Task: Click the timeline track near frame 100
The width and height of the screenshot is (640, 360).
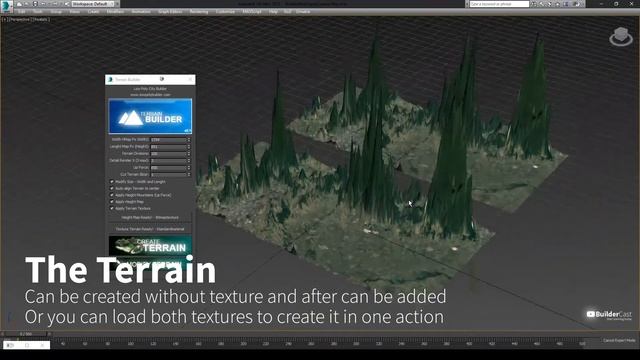Action: coord(131,344)
